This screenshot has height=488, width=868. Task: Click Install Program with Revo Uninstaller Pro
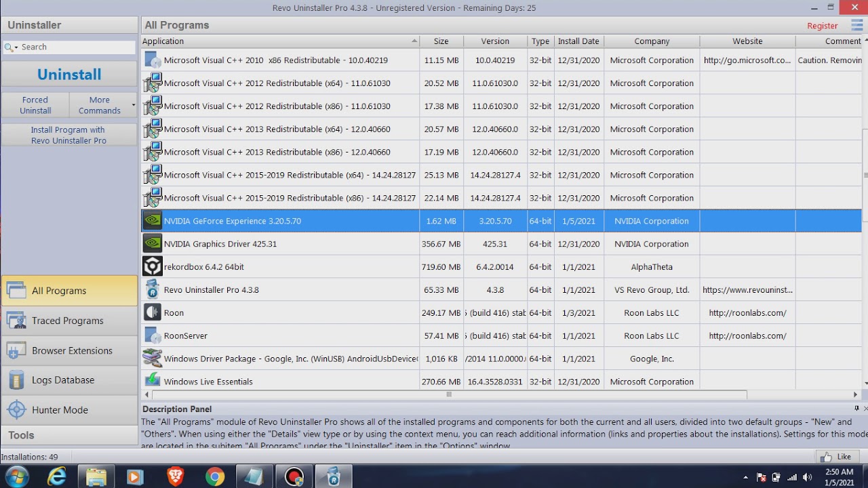(68, 135)
